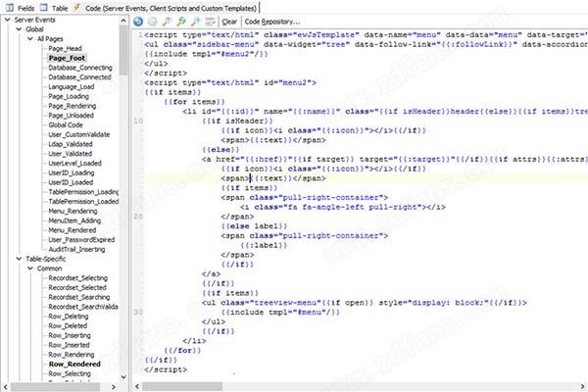The height and width of the screenshot is (392, 588).
Task: Click the first magnifier Find icon
Action: (167, 22)
